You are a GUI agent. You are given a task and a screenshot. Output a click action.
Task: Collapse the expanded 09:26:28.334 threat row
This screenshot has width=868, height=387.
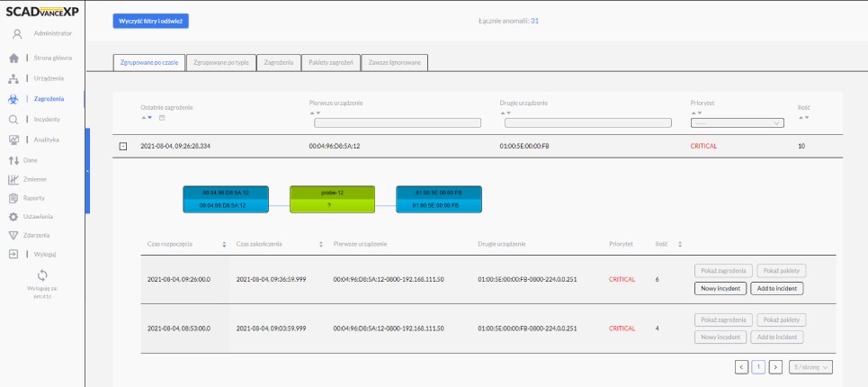tap(123, 146)
